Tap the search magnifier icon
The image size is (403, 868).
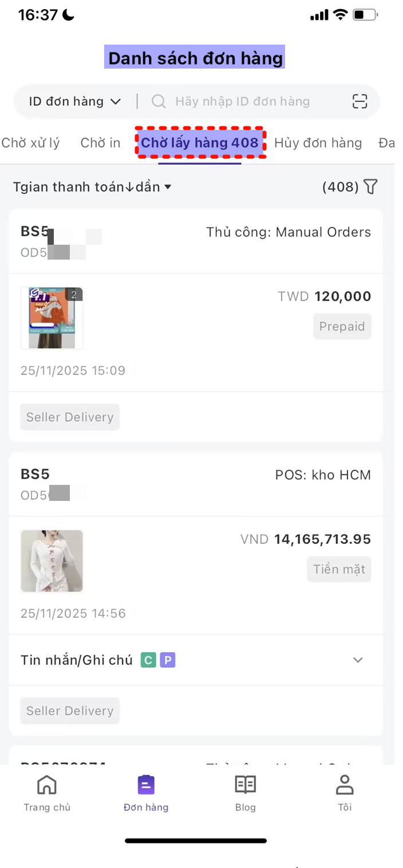(x=159, y=102)
